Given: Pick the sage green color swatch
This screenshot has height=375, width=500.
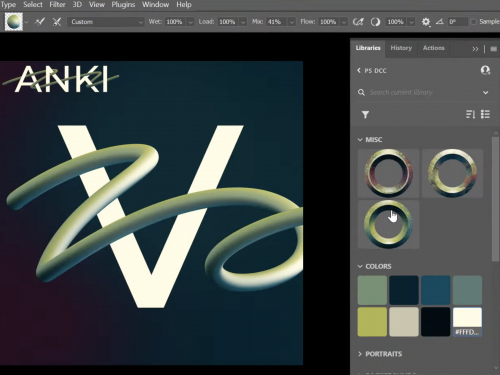Looking at the screenshot, I should point(372,290).
